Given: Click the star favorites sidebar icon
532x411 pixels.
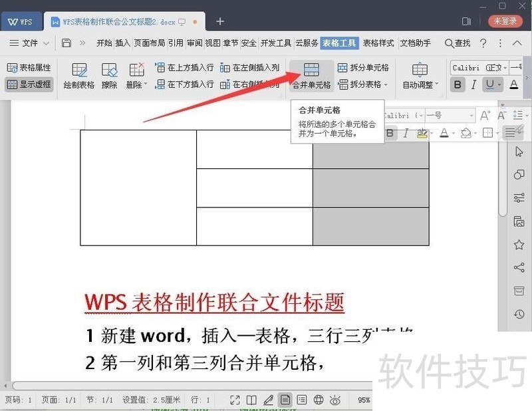Looking at the screenshot, I should (x=519, y=244).
